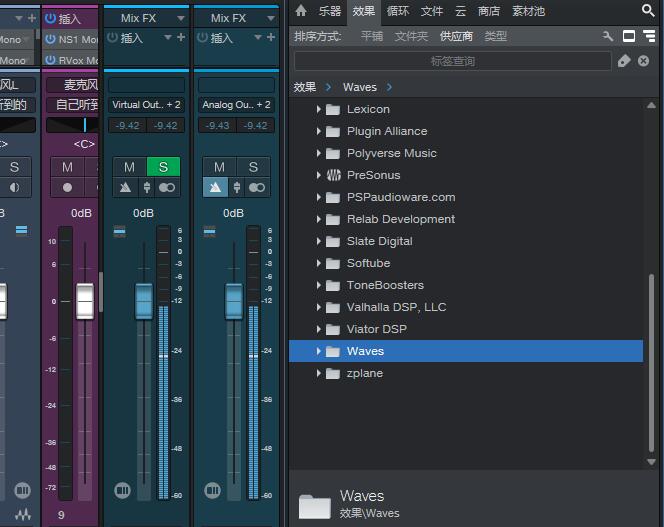Viewport: 664px width, 527px height.
Task: Expand the Lexicon folder
Action: click(318, 109)
